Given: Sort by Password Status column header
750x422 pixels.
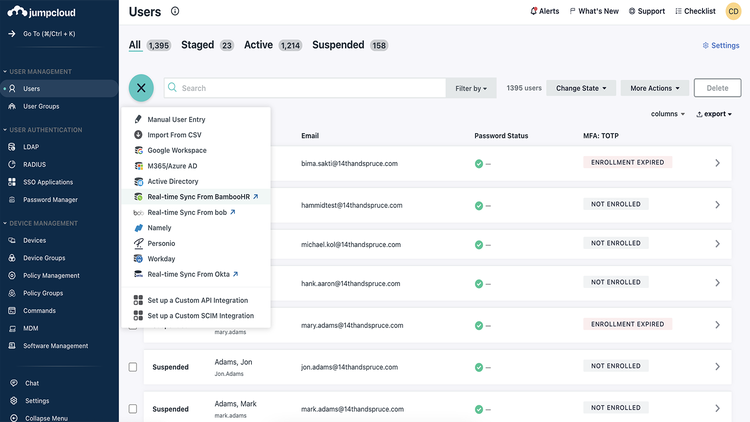Looking at the screenshot, I should click(501, 135).
